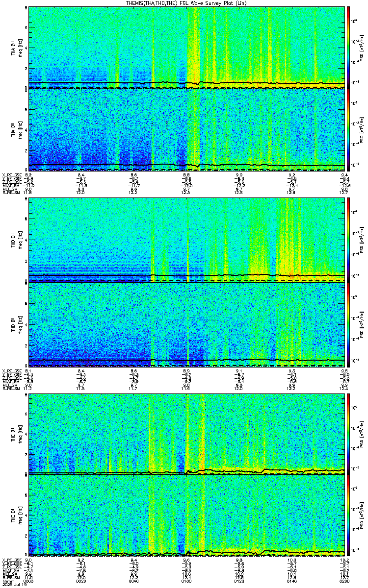Click PSD [nT²/Hz] label beside THE B-perpendicular colorbar

362,434
